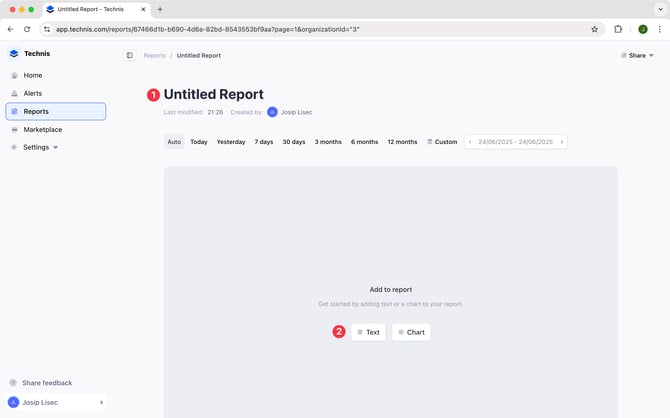
Task: Expand the Settings menu
Action: (40, 147)
